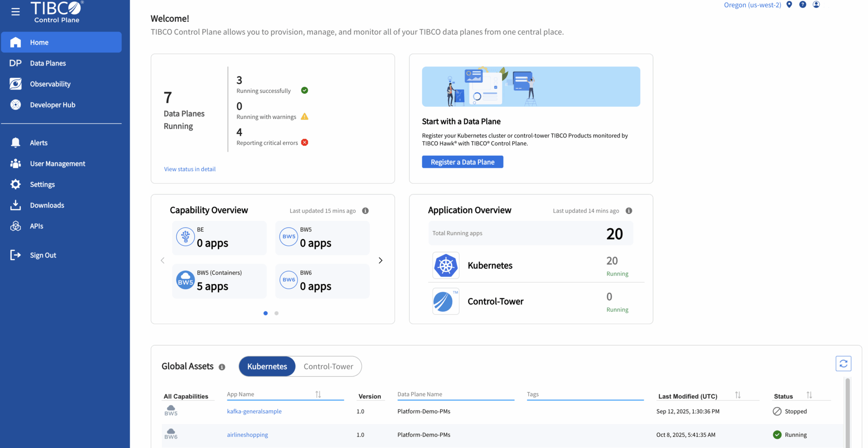Viewport: 868px width, 448px height.
Task: Toggle sort order on Status column
Action: click(x=809, y=395)
